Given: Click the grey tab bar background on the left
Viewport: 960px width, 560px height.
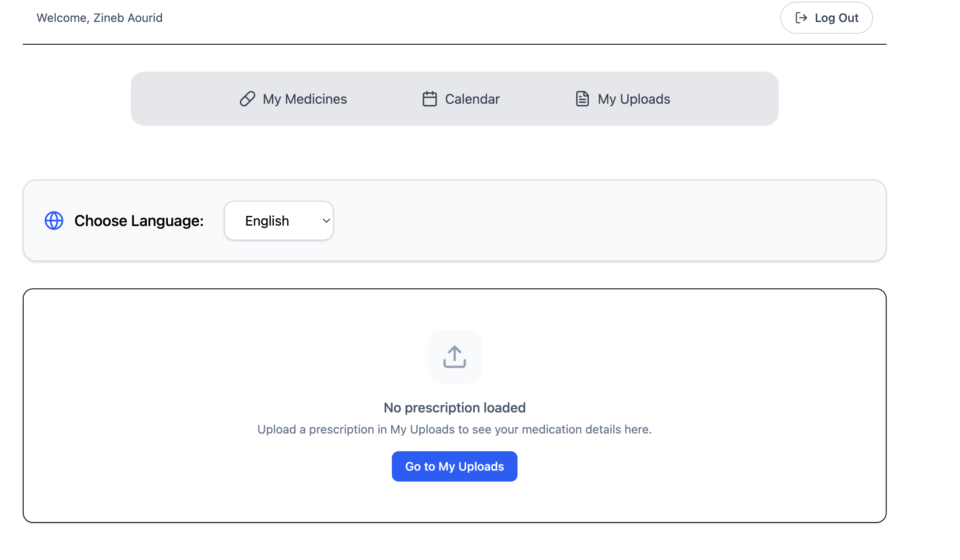Looking at the screenshot, I should pyautogui.click(x=177, y=99).
